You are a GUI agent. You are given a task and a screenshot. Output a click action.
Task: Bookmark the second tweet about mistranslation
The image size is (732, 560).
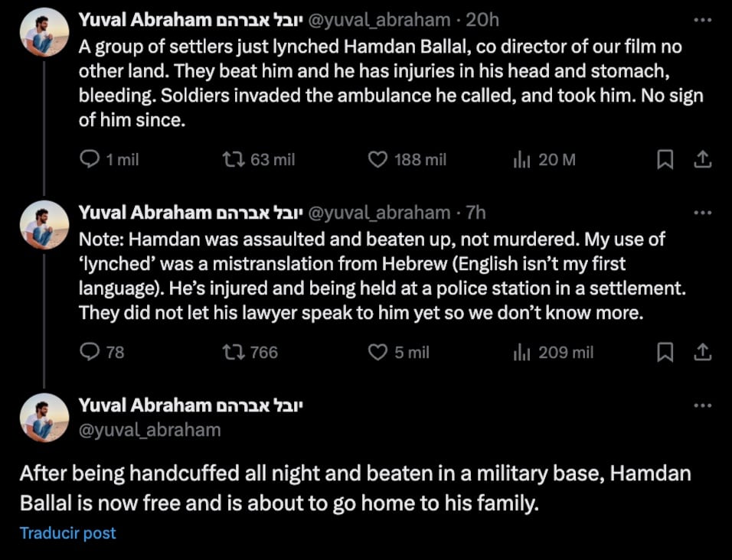point(665,352)
